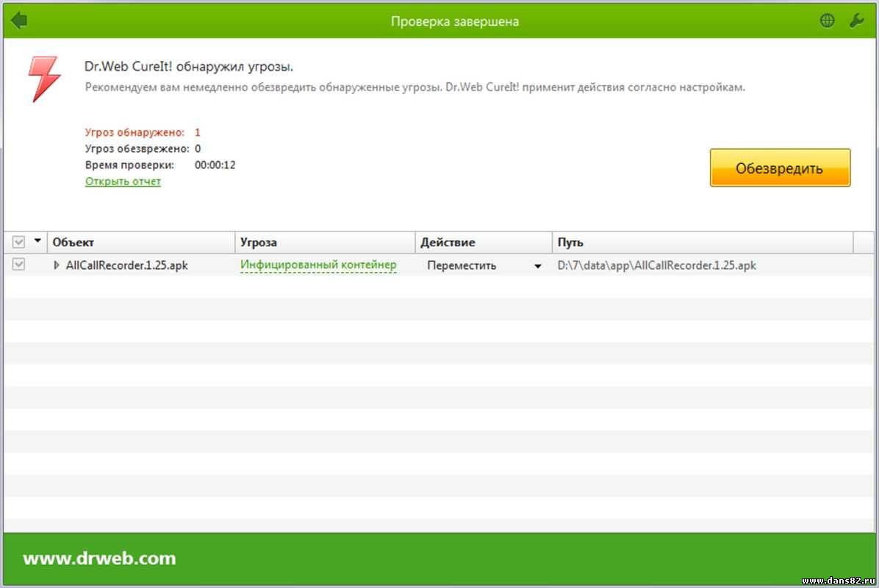Screen dimensions: 879x588
Task: Click the red lightning bolt threat icon
Action: [x=43, y=79]
